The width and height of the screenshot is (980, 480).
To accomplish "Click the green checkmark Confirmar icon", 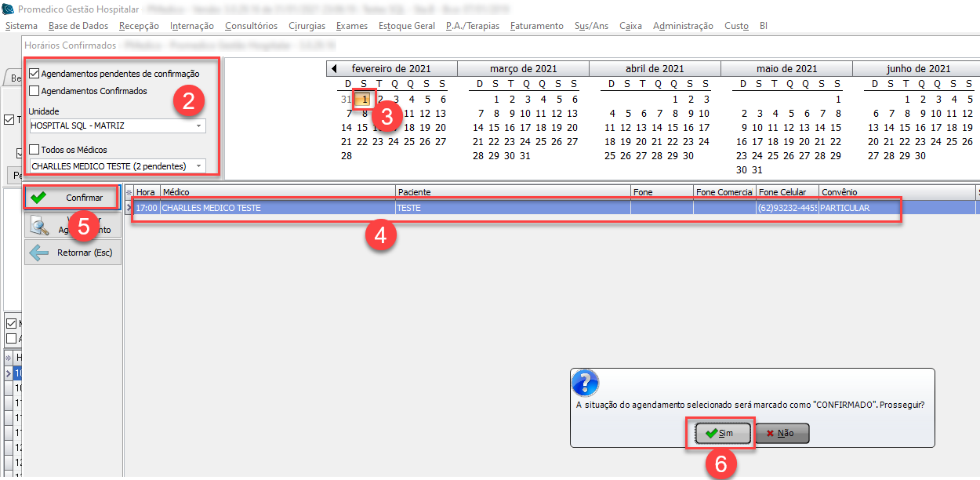I will click(x=38, y=198).
